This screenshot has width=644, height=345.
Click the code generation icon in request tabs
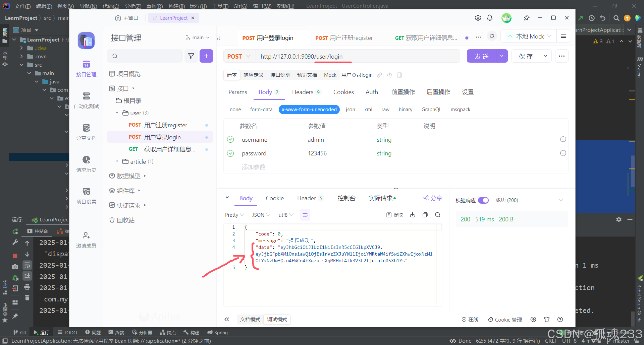tap(389, 75)
